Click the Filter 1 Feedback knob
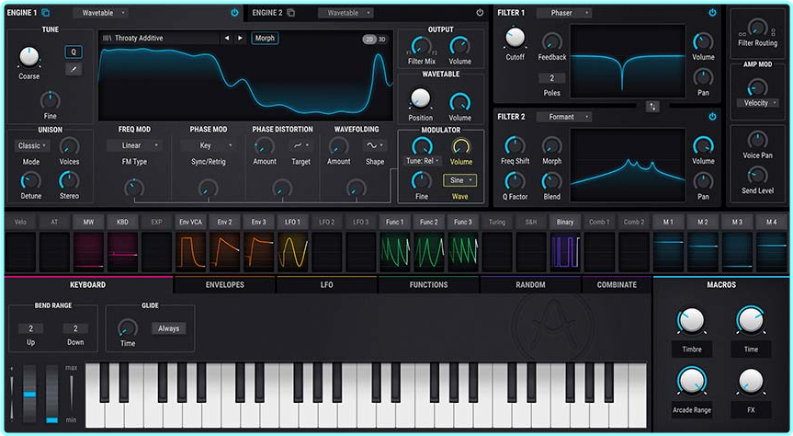 point(552,41)
